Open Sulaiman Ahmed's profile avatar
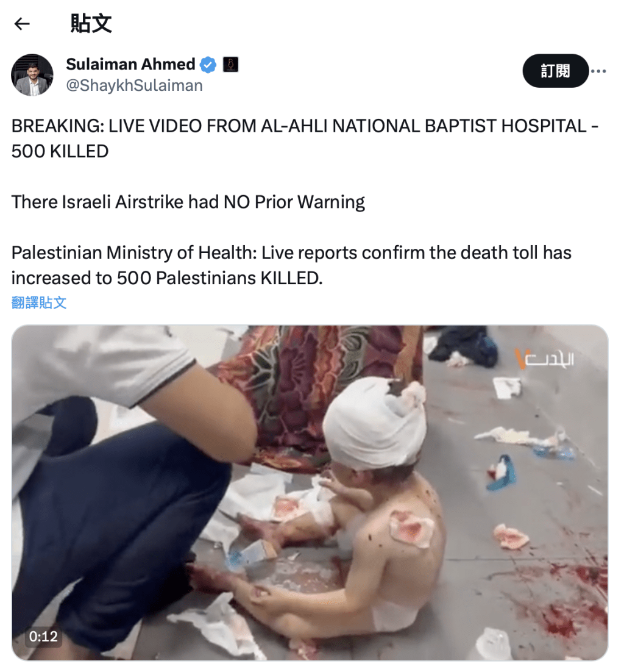Viewport: 624px width, 672px height. [32, 75]
